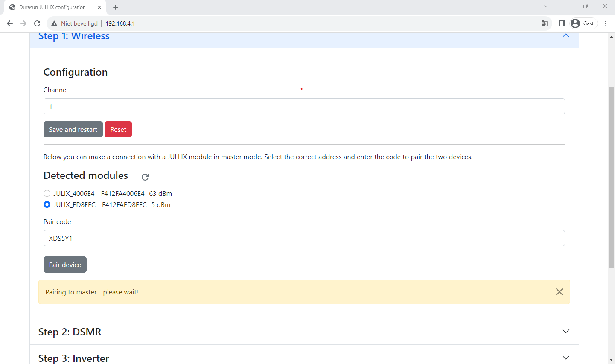The width and height of the screenshot is (615, 364).
Task: Click the 'Pairing to master... please wait!' message
Action: coord(92,292)
